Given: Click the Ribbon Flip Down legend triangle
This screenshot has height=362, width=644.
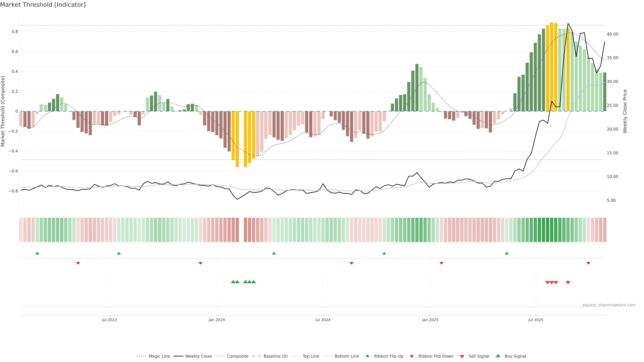Looking at the screenshot, I should click(x=412, y=356).
